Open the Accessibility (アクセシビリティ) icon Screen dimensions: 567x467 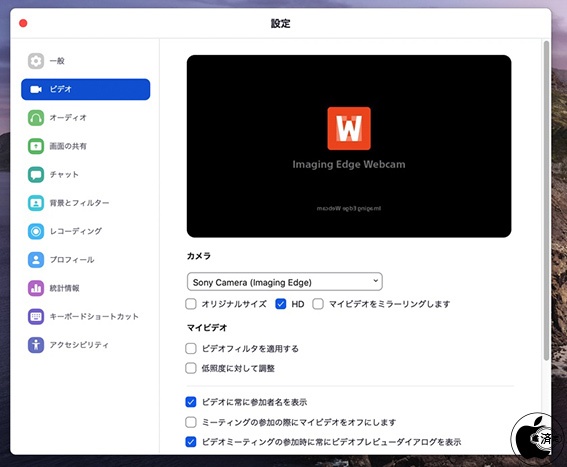pyautogui.click(x=36, y=345)
